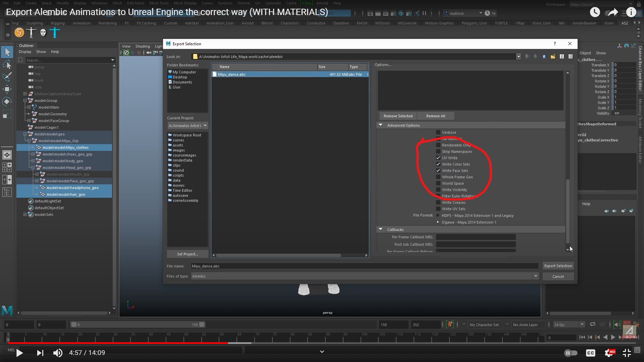
Task: Open the Files of type Alembic dropdown
Action: tap(535, 276)
